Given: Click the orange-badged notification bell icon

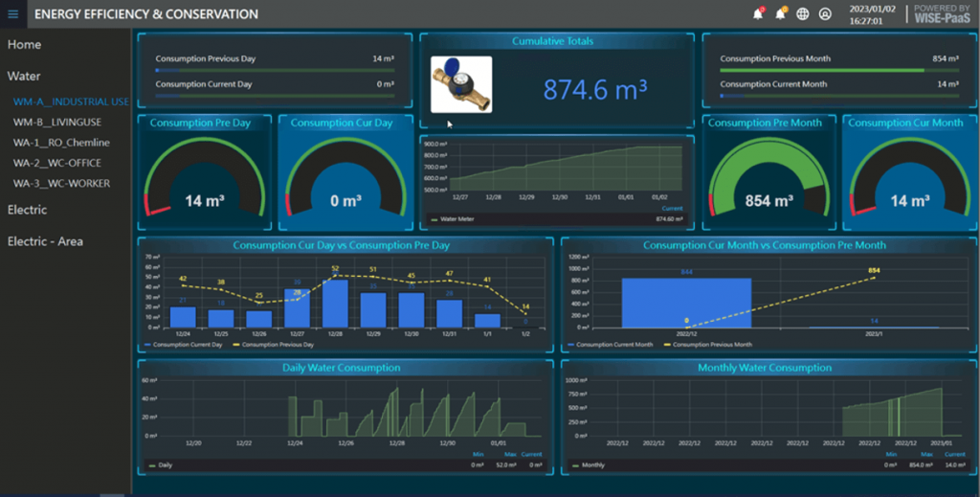Looking at the screenshot, I should tap(781, 14).
